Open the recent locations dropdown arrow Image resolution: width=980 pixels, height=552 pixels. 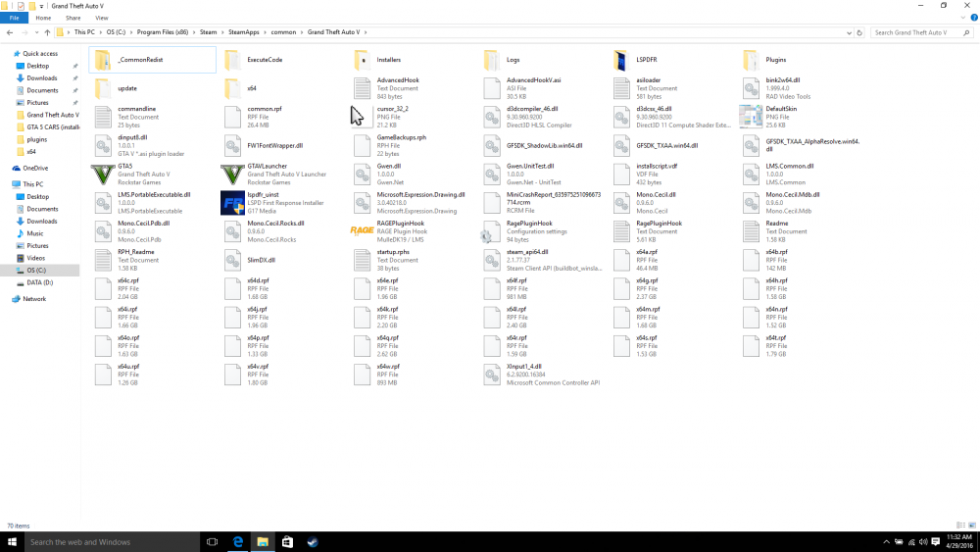pos(37,32)
